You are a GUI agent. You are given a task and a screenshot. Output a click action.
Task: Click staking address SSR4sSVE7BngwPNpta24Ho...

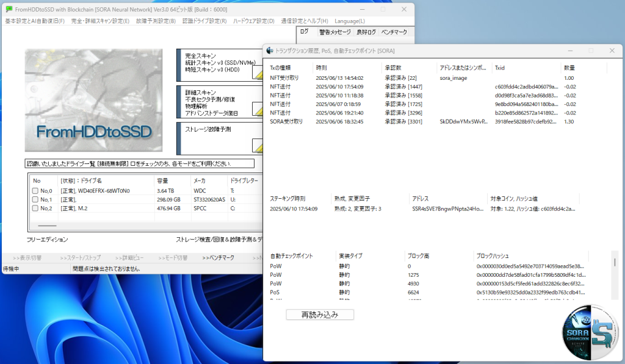447,209
